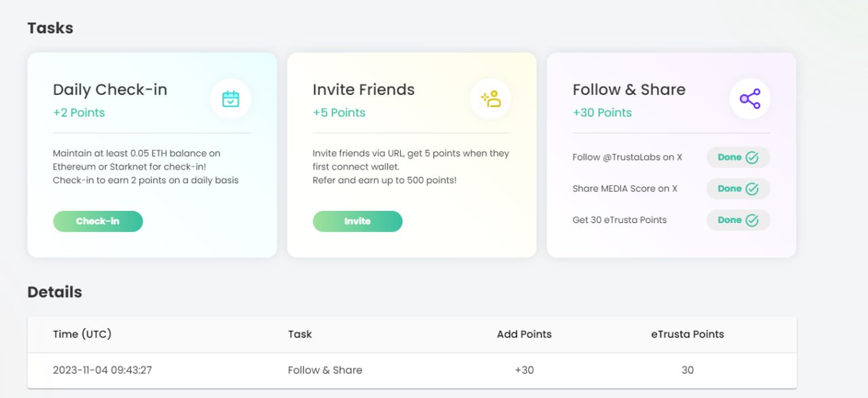This screenshot has height=398, width=868.
Task: Select the Follow & Share card title
Action: click(x=629, y=89)
